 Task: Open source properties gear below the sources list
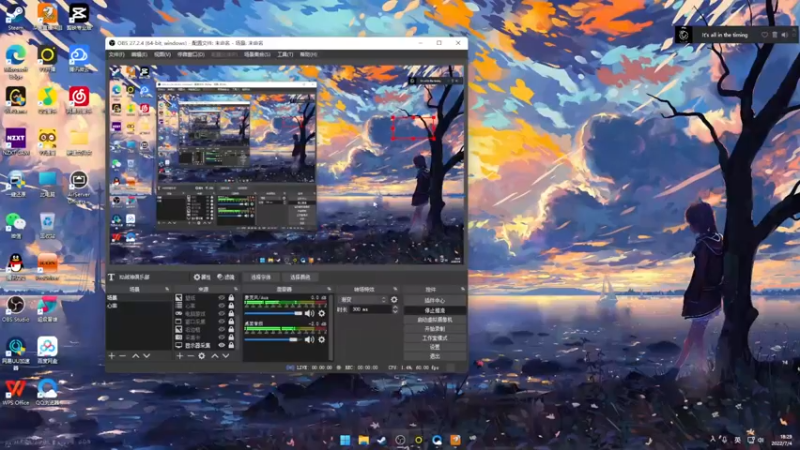tap(202, 356)
